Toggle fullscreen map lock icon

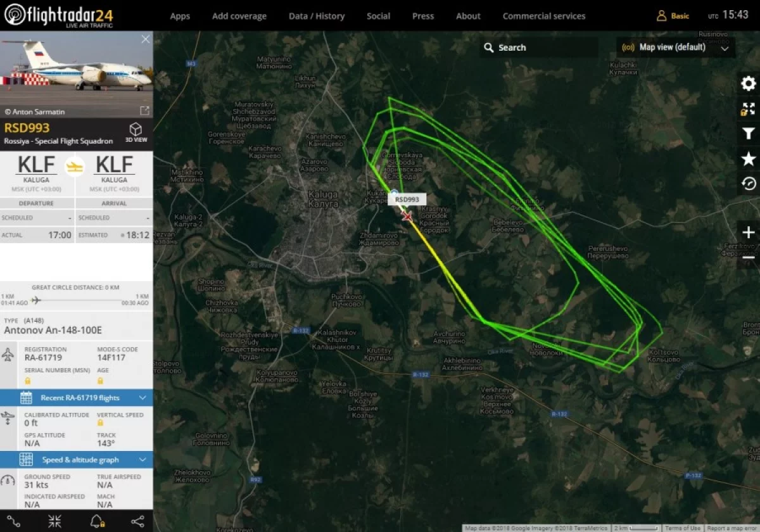point(748,109)
